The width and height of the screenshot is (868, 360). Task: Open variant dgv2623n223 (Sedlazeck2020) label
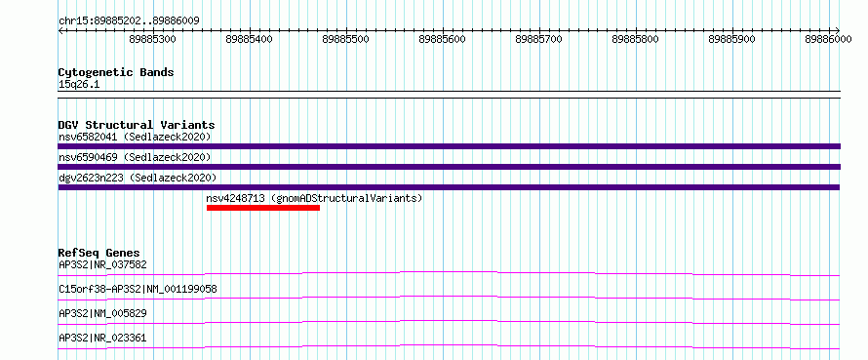138,178
